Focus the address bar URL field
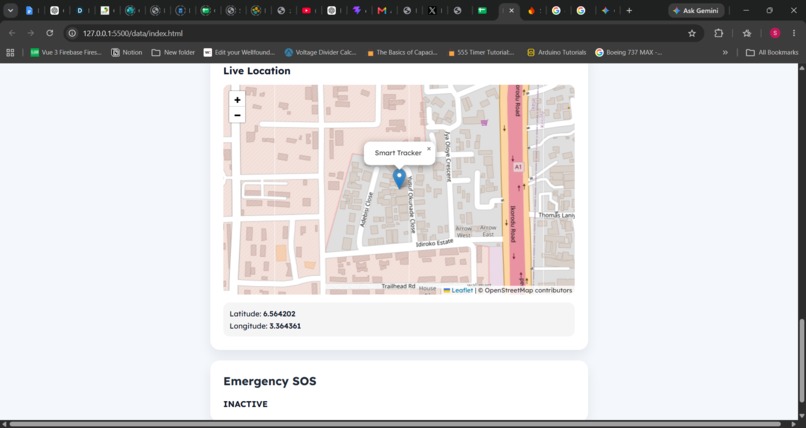Screen dimensions: 806x428 [x=380, y=33]
